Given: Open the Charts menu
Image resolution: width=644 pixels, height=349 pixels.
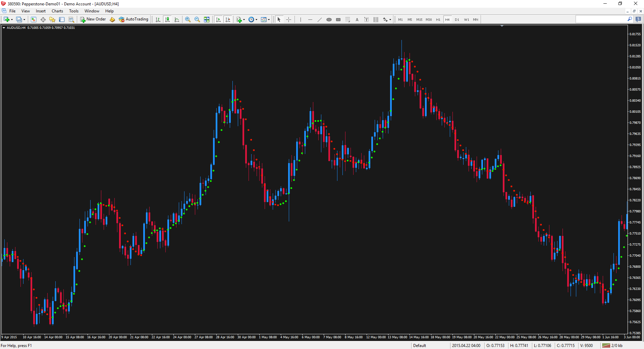Looking at the screenshot, I should [57, 11].
